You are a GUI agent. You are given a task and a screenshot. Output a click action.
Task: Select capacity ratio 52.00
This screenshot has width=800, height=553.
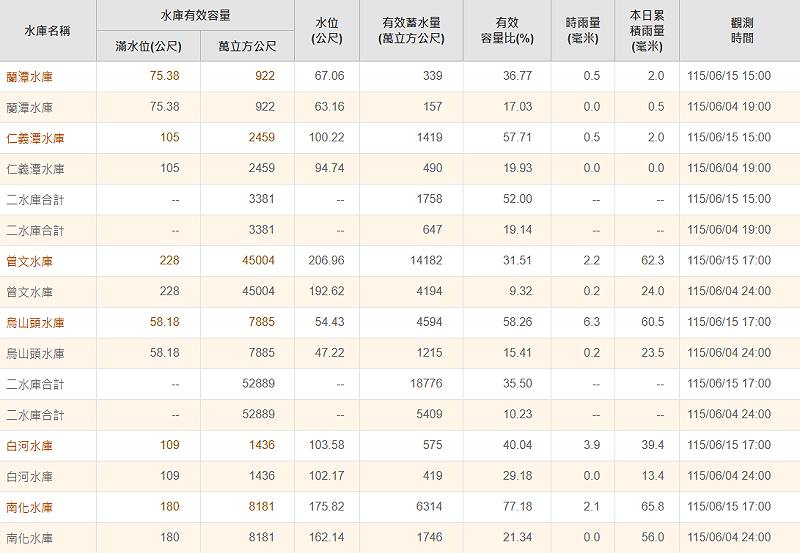(517, 199)
